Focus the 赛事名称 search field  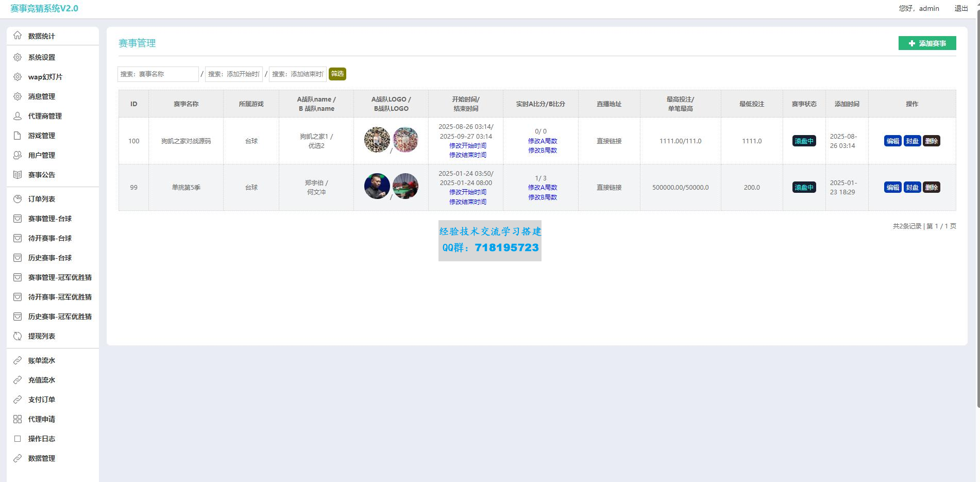158,74
